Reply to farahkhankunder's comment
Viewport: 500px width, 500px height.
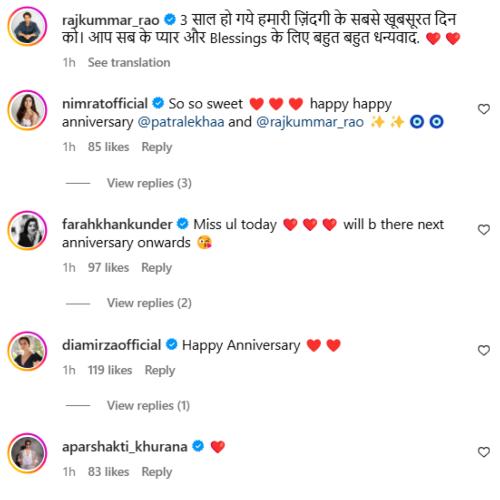156,268
